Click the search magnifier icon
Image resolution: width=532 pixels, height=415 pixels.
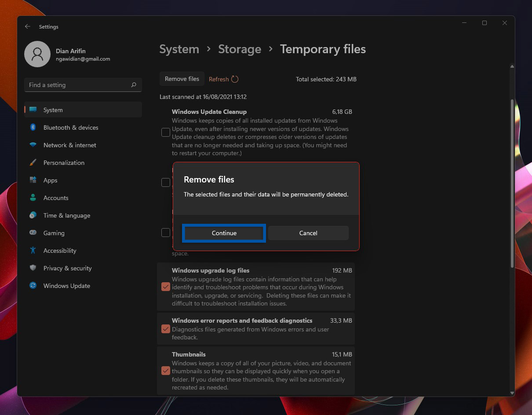(134, 85)
